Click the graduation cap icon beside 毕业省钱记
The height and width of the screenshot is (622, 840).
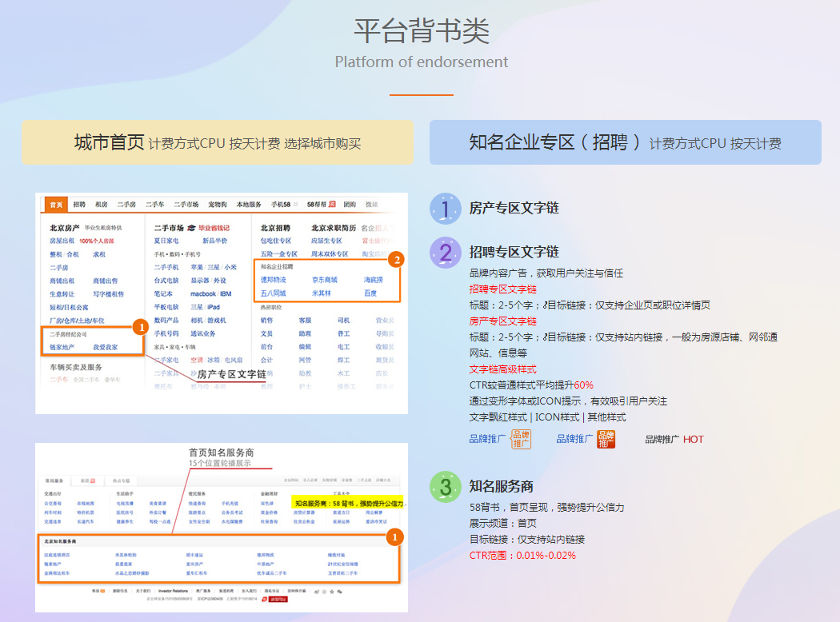[x=191, y=228]
